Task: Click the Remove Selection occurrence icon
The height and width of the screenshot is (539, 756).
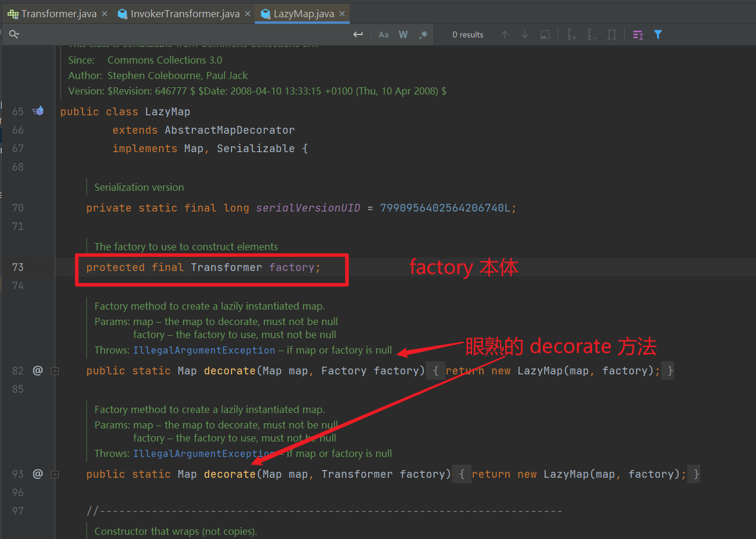Action: pos(591,34)
